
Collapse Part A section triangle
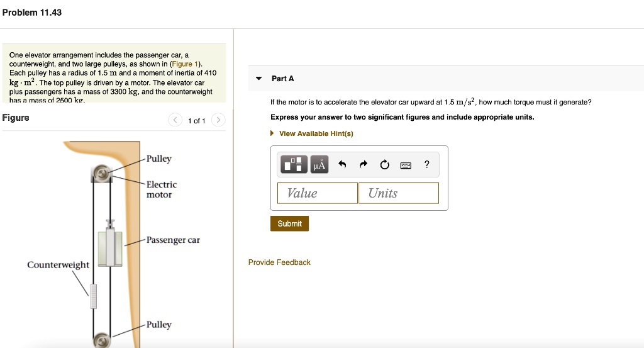(x=258, y=78)
